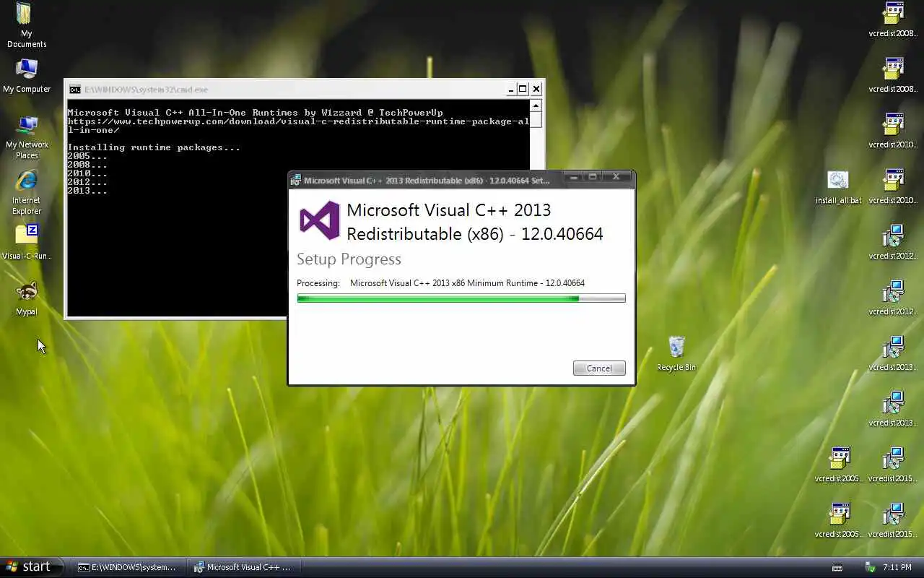Click the 7:11 PM clock

[897, 567]
